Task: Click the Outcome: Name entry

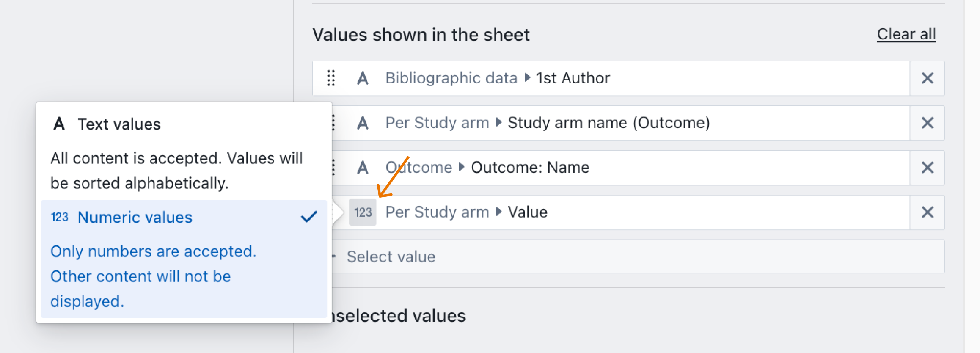Action: 487,168
